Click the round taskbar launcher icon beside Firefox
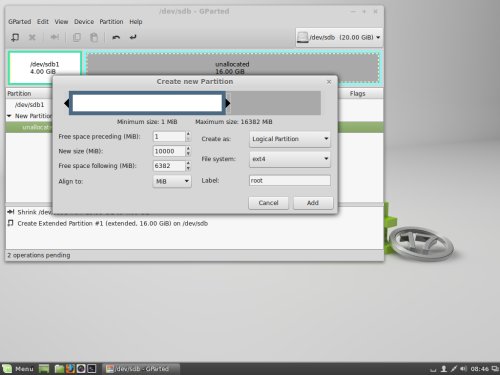 click(x=81, y=369)
